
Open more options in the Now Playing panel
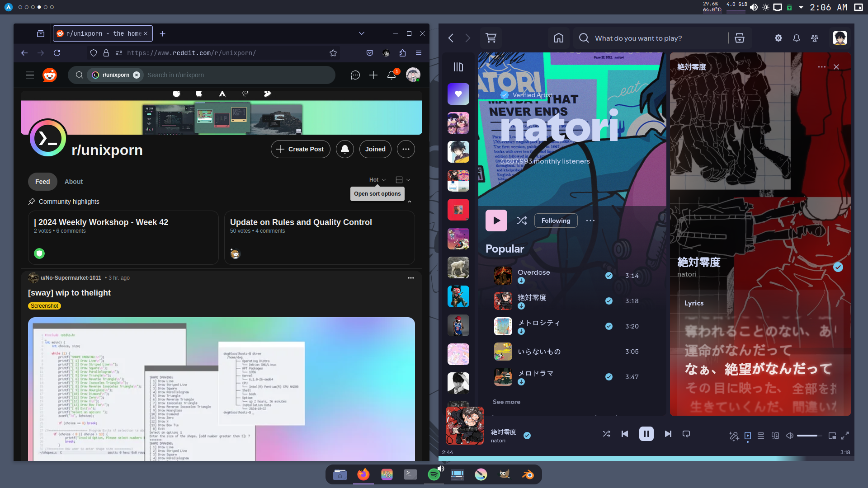(x=822, y=67)
